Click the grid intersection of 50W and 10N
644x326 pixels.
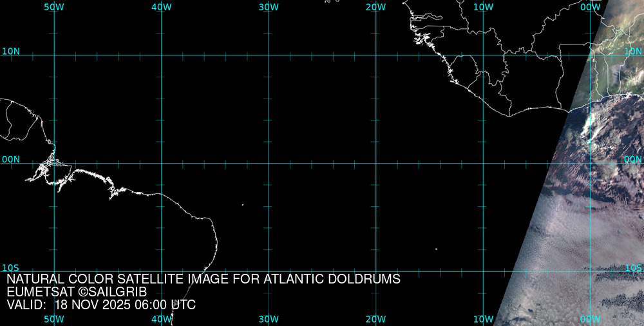coord(54,55)
